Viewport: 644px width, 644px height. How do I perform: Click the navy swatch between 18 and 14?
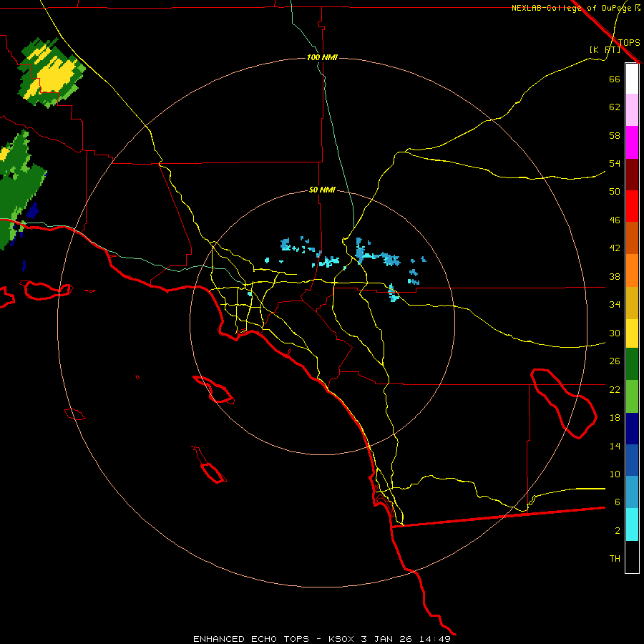pyautogui.click(x=632, y=429)
